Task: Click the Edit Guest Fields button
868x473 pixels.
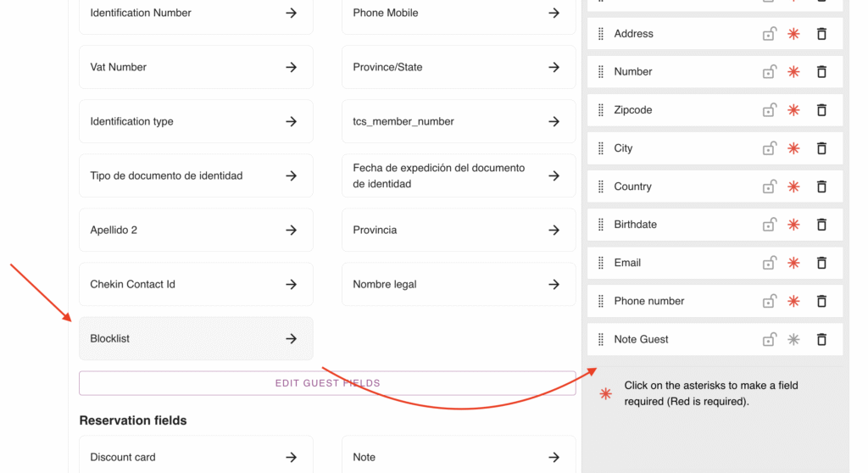Action: coord(327,383)
